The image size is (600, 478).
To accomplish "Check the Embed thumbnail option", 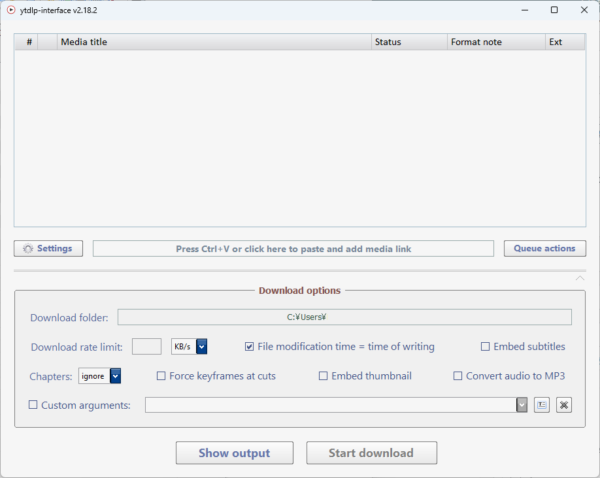I will 323,376.
